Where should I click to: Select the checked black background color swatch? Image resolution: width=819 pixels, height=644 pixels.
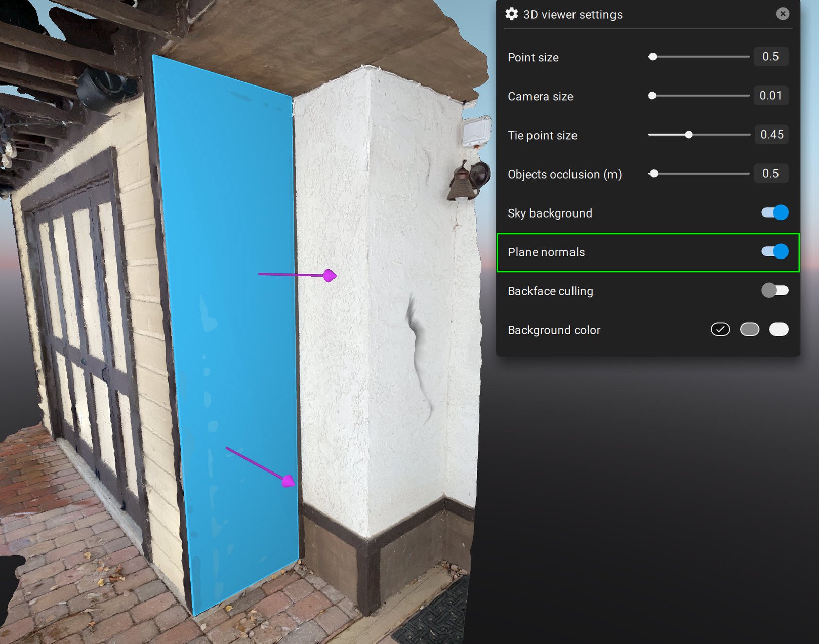pos(720,330)
